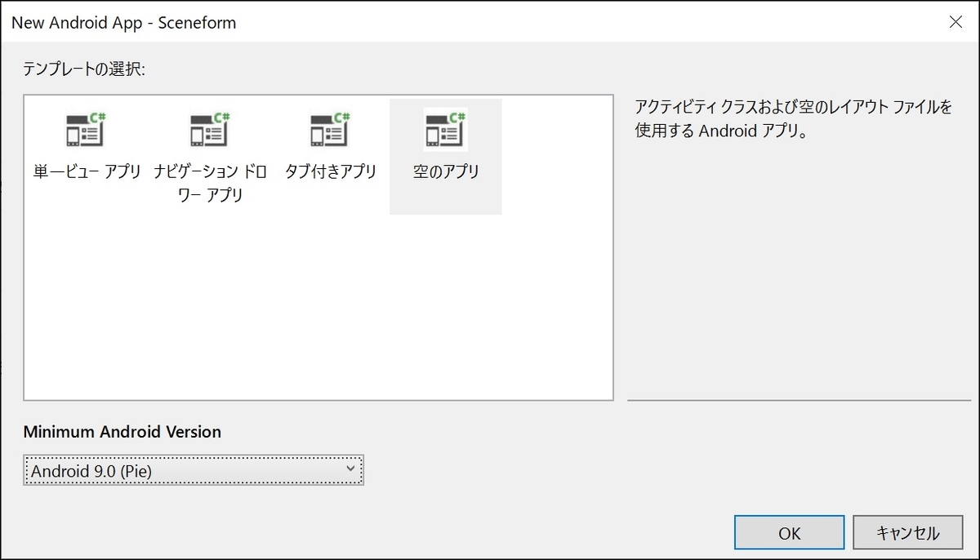Viewport: 980px width, 560px height.
Task: Select the ナビゲーション ドロワー アプリ template icon
Action: pyautogui.click(x=209, y=129)
